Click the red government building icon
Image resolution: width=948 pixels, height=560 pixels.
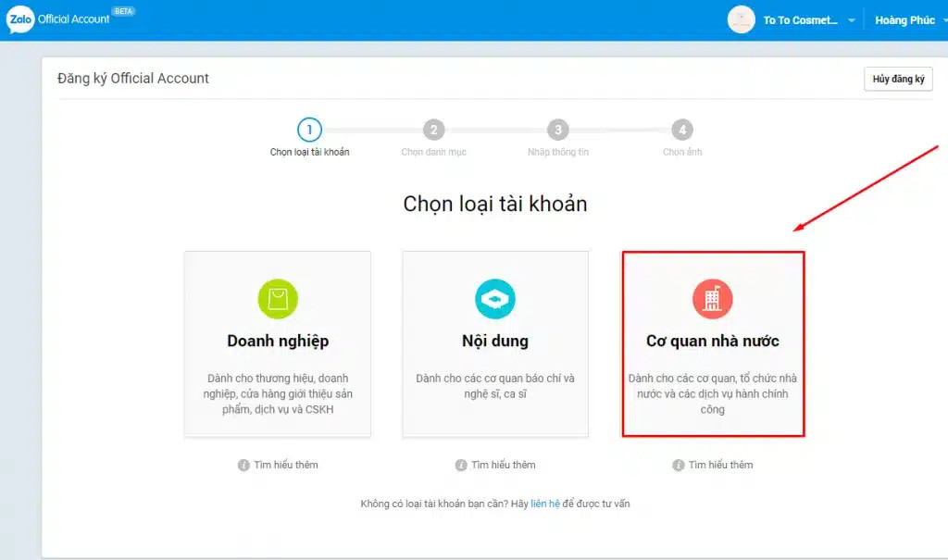coord(712,298)
